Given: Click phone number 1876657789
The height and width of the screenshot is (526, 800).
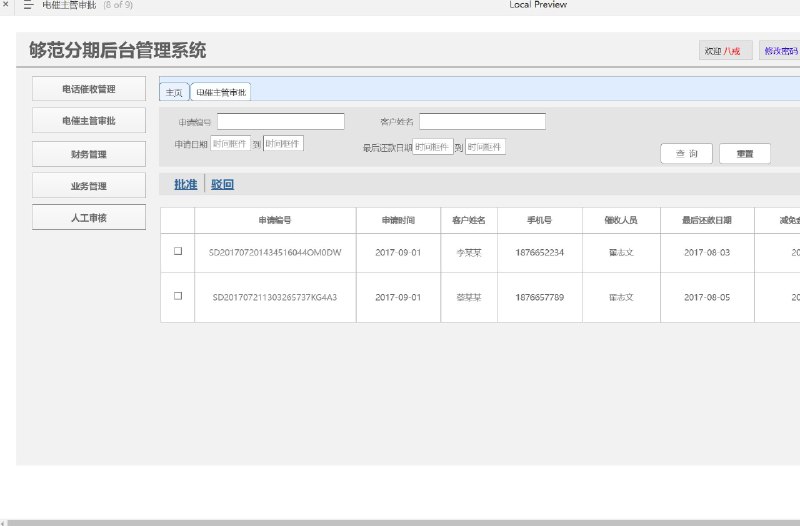Looking at the screenshot, I should [x=540, y=297].
